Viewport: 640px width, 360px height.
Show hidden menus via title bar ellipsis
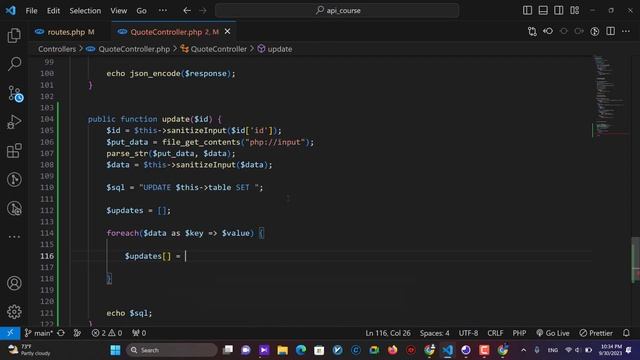pos(163,11)
